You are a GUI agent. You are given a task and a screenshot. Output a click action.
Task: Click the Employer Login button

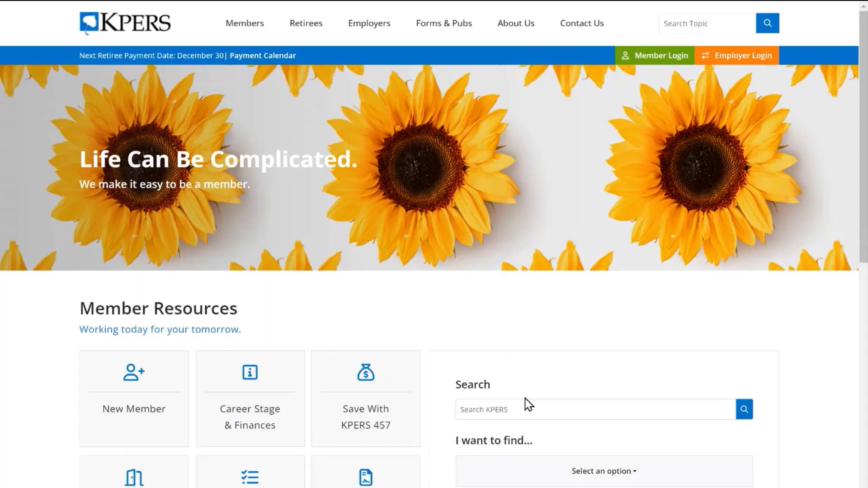[736, 55]
